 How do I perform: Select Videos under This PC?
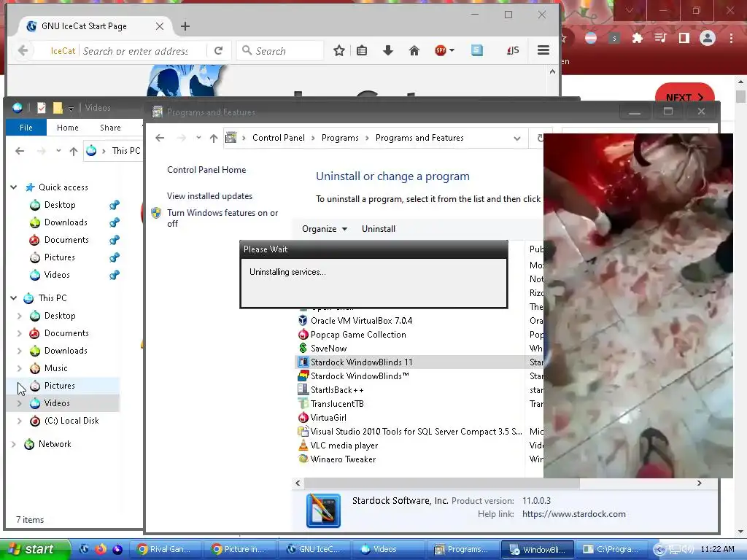point(57,403)
